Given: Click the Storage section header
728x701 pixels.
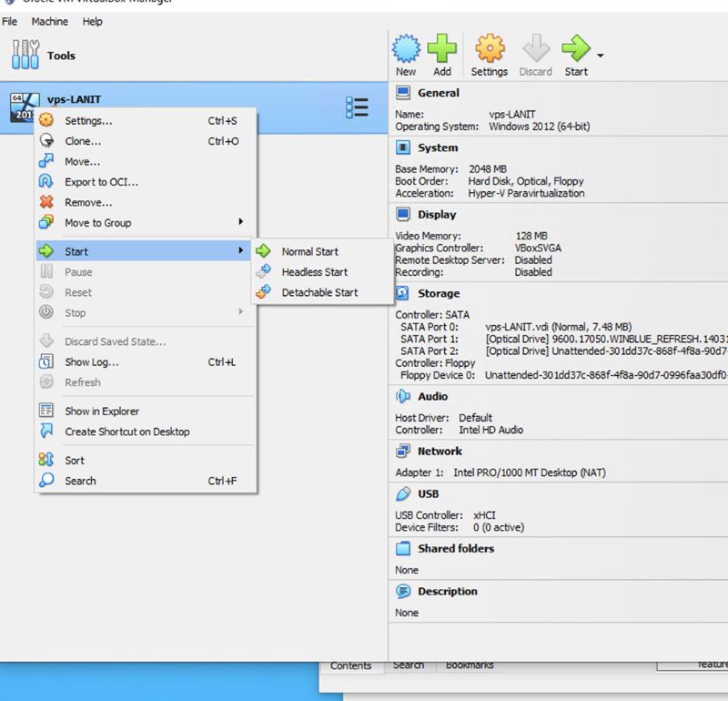Looking at the screenshot, I should 439,293.
